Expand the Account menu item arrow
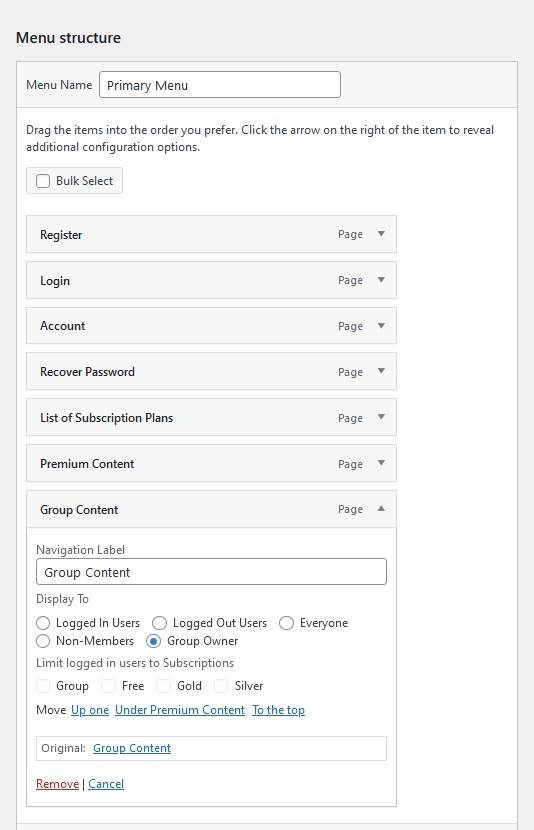534x830 pixels. click(x=381, y=326)
